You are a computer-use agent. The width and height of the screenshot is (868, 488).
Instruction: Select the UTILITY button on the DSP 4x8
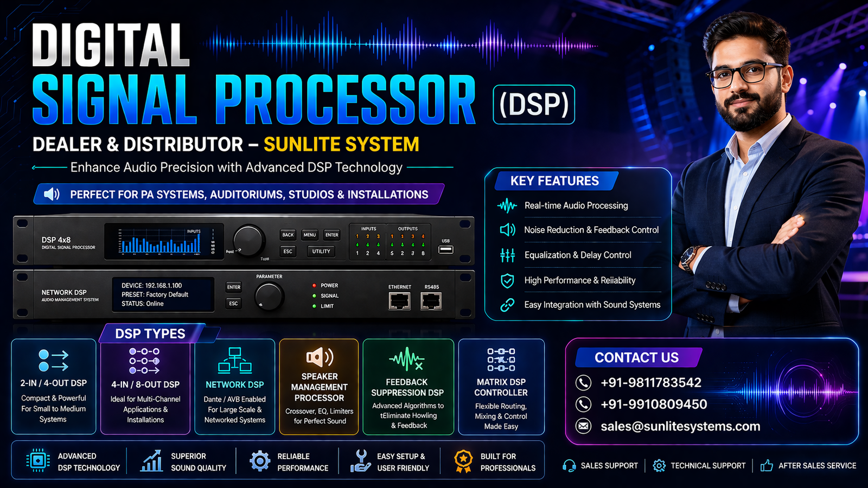[x=321, y=251]
